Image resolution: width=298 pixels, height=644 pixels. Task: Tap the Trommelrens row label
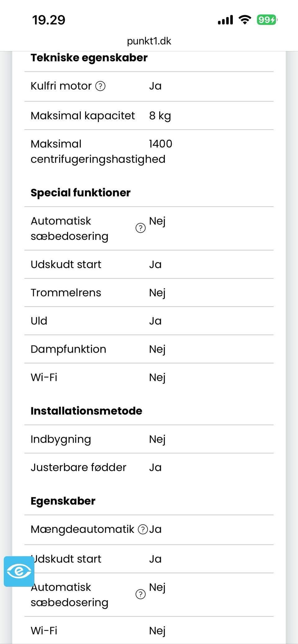[x=66, y=293]
